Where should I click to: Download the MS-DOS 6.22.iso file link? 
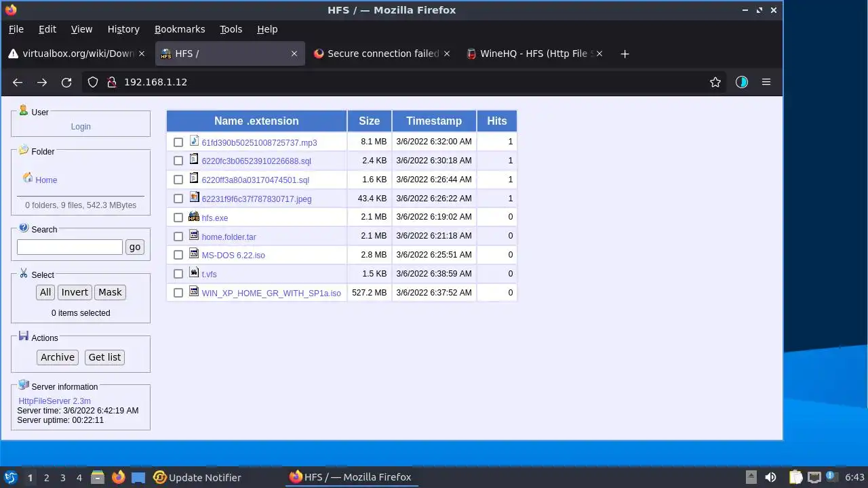click(x=233, y=256)
